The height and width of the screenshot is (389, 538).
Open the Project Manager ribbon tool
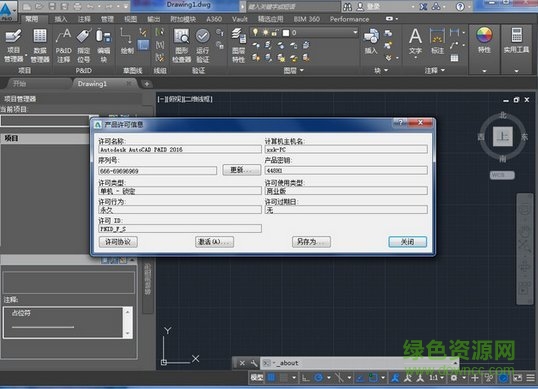tap(13, 45)
